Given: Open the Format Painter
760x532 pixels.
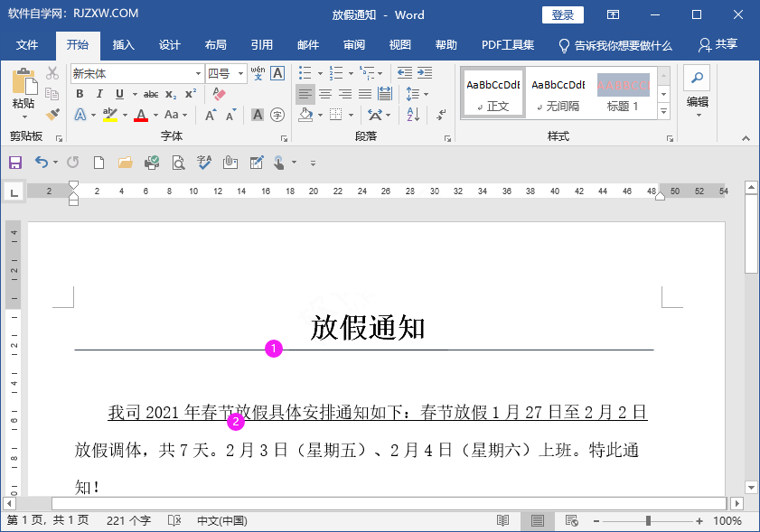Looking at the screenshot, I should click(x=52, y=116).
